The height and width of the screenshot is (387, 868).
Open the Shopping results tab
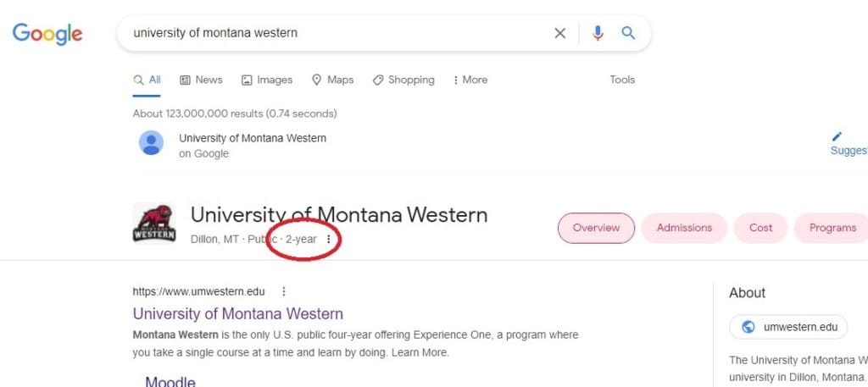(403, 80)
